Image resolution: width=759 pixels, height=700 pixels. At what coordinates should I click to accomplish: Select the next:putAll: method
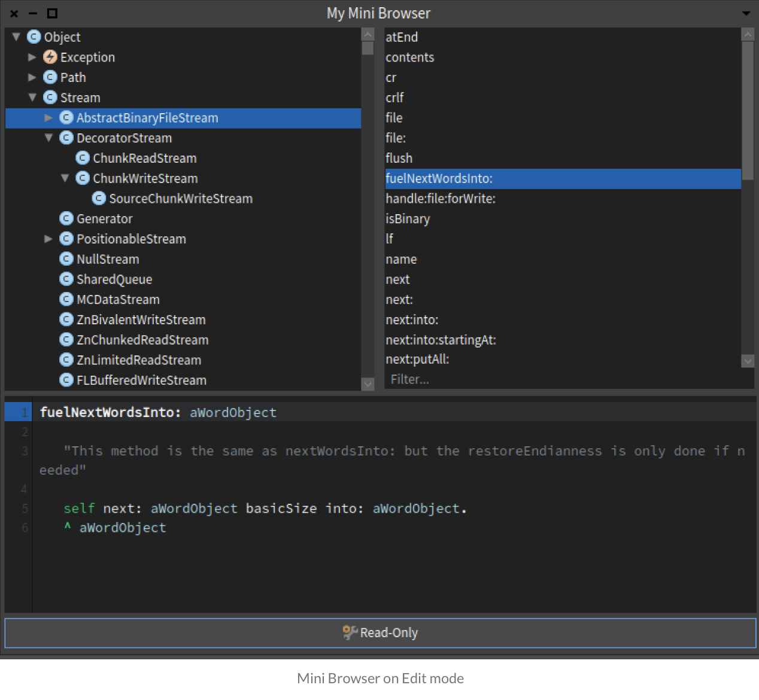tap(563, 360)
